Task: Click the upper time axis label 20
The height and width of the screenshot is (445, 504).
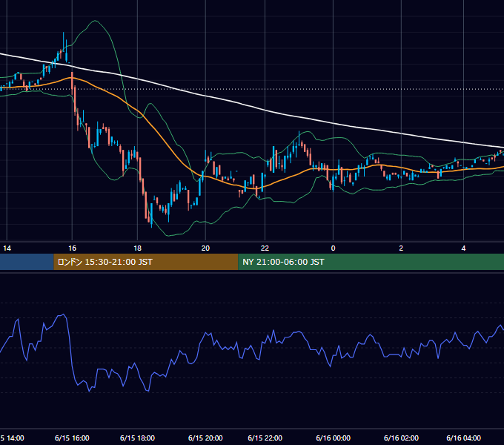Action: [205, 248]
